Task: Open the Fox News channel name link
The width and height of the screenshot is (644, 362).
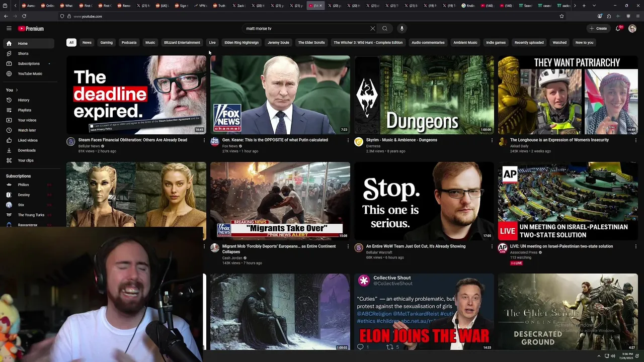Action: pyautogui.click(x=230, y=146)
